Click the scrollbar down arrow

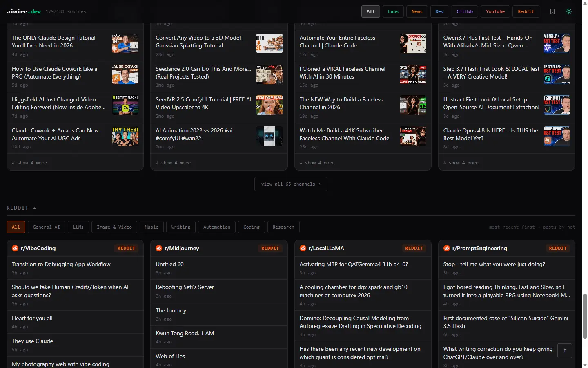pyautogui.click(x=585, y=365)
